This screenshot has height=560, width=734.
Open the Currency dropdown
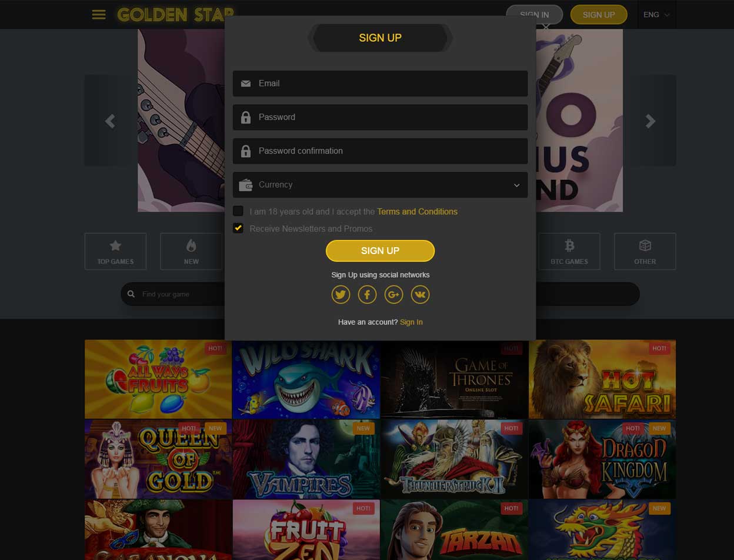tap(380, 185)
